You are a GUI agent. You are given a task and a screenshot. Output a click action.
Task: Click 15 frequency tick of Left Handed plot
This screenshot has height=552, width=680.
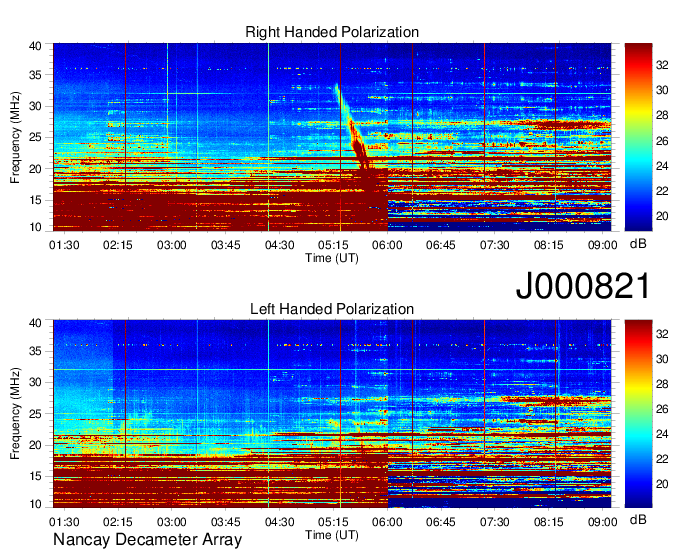[35, 476]
